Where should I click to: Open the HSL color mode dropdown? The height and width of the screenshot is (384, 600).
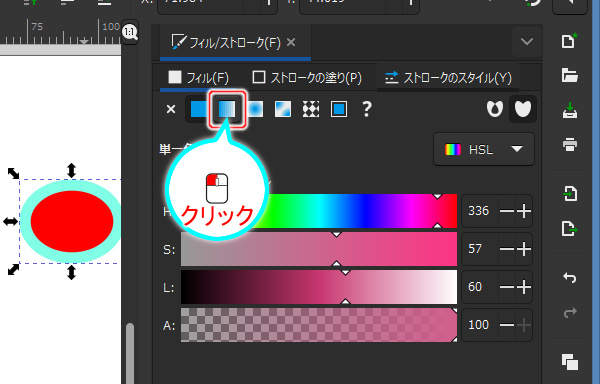484,149
